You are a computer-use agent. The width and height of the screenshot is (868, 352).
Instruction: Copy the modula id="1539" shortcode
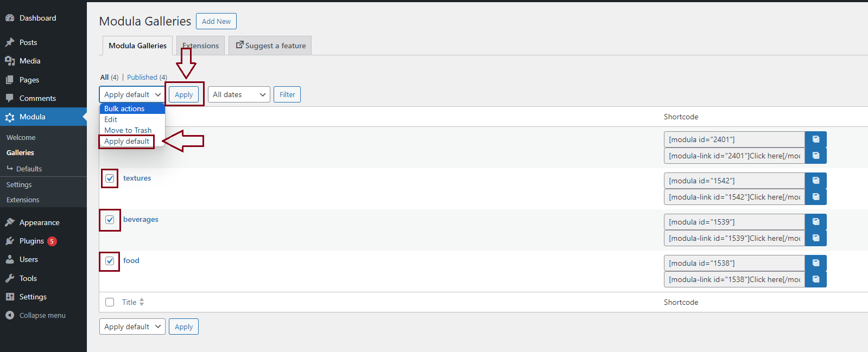click(815, 222)
